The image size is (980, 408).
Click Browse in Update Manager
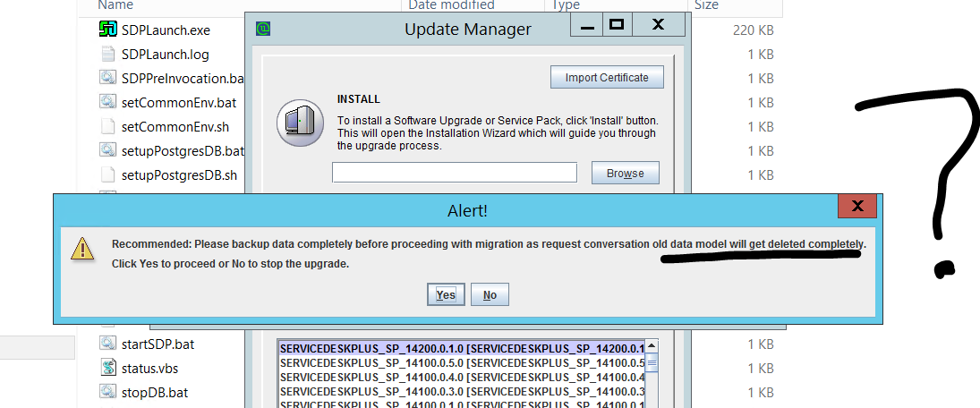pyautogui.click(x=625, y=173)
